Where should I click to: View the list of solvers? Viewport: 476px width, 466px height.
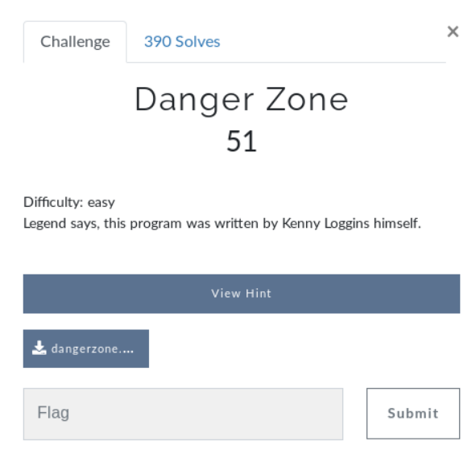(182, 42)
